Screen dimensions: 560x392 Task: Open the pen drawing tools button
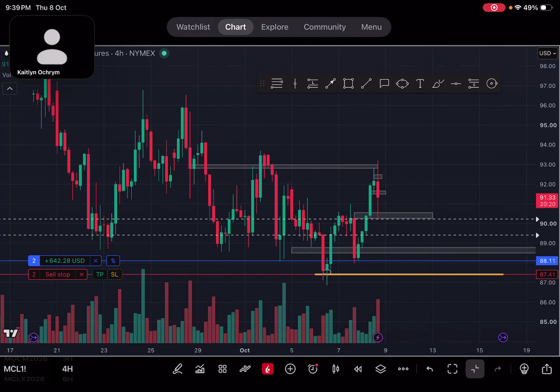pos(177,369)
